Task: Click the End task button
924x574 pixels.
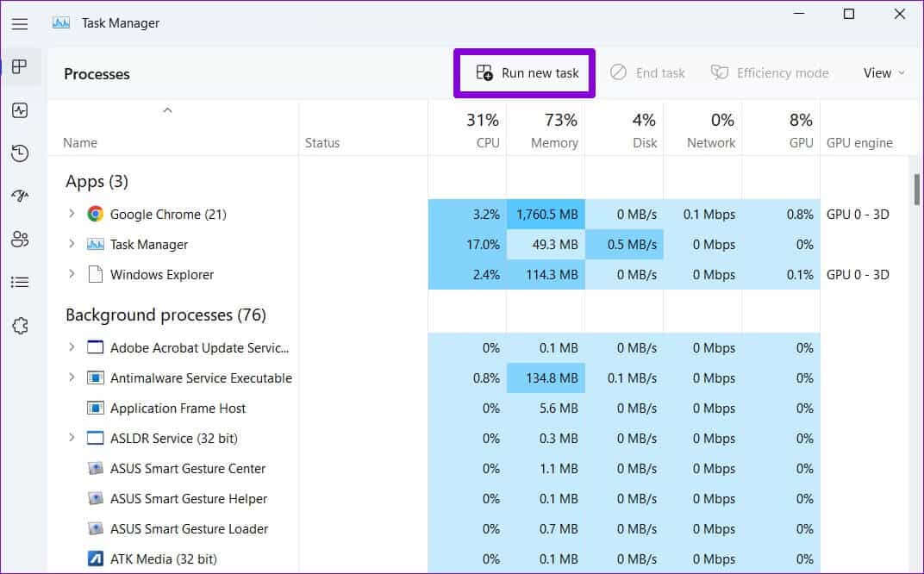Action: click(x=647, y=73)
